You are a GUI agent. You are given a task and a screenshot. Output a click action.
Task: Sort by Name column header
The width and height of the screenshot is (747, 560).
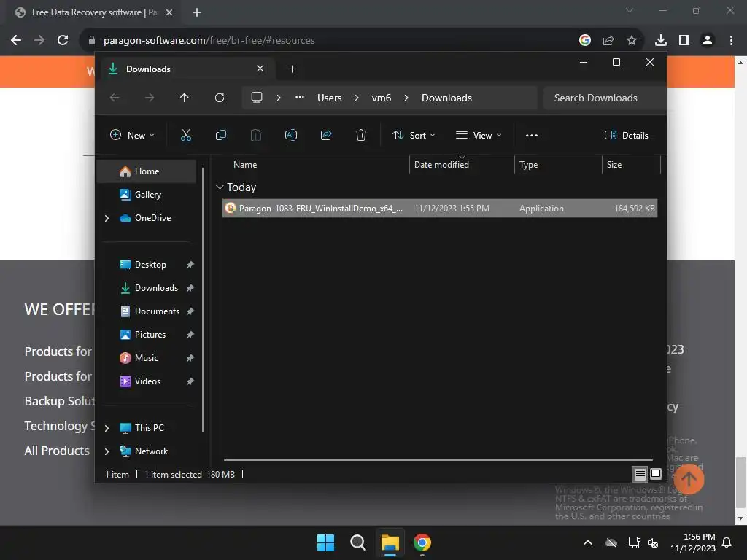tap(314, 165)
